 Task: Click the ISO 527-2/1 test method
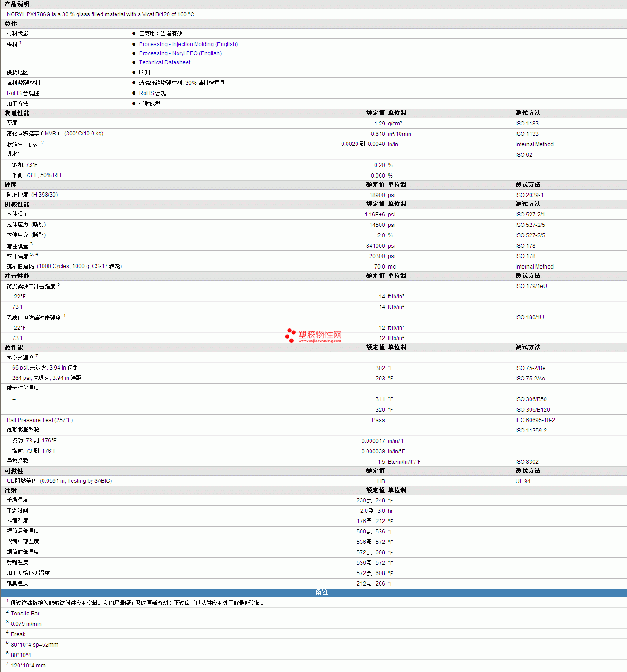pos(530,215)
